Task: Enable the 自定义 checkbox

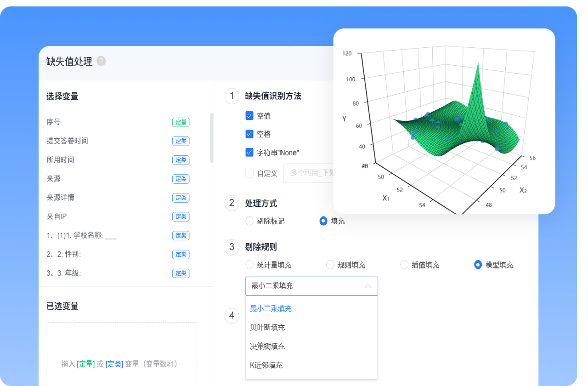Action: pos(249,173)
